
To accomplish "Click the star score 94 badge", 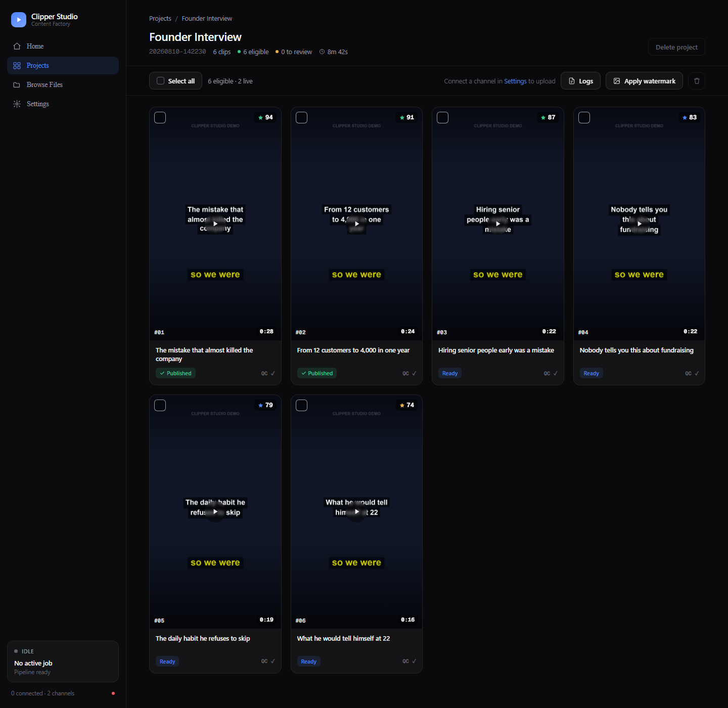I will pos(265,117).
